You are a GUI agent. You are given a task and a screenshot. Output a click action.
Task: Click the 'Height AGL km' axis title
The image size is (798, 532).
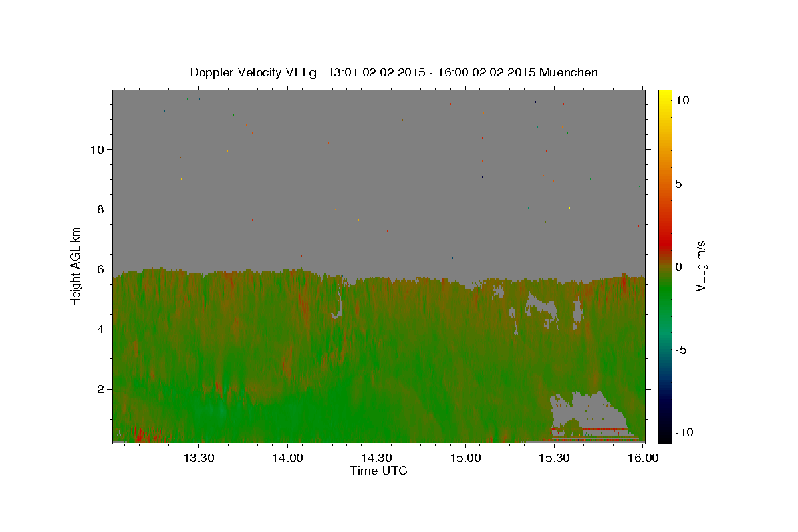[76, 266]
